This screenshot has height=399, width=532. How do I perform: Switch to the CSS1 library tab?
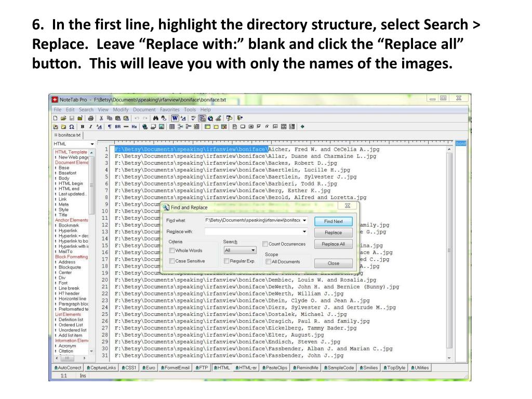(129, 368)
